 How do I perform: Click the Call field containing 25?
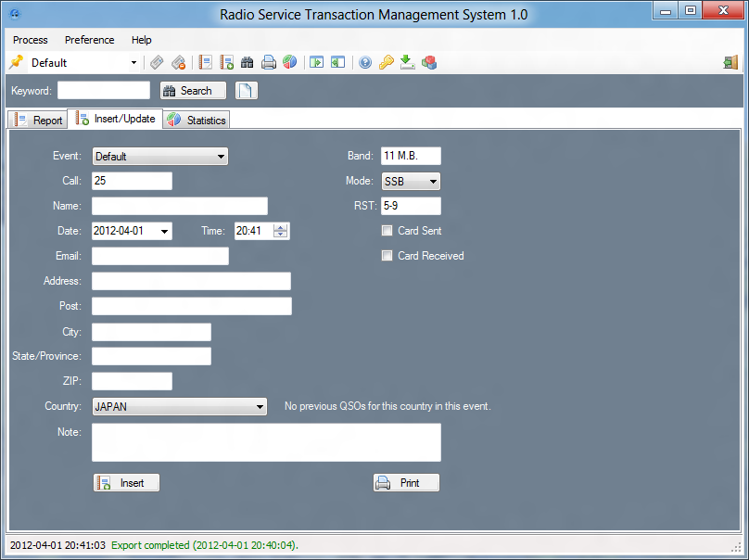132,181
